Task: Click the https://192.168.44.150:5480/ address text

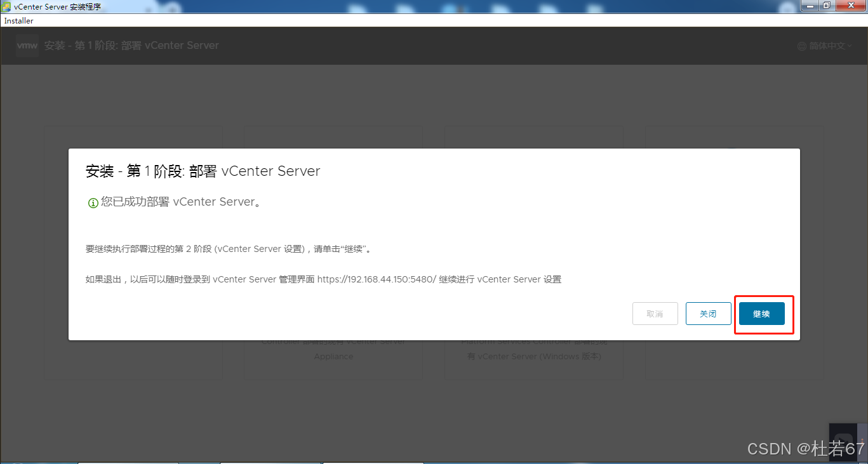Action: click(377, 279)
